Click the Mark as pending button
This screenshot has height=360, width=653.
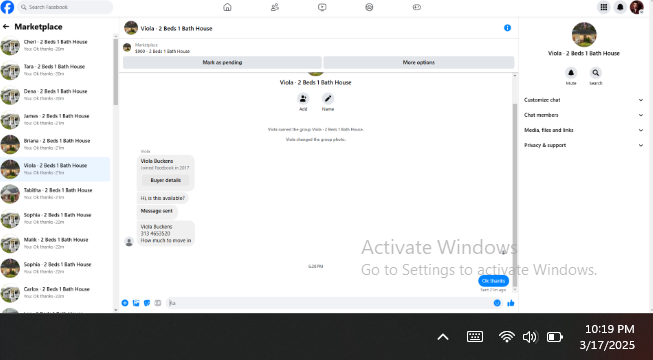point(222,62)
